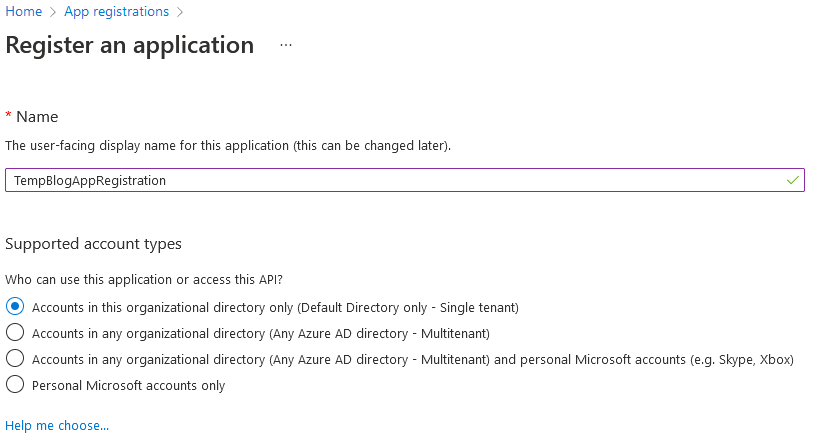Select the single tenant Default Directory radio button
Viewport: 818px width, 437px height.
[15, 306]
